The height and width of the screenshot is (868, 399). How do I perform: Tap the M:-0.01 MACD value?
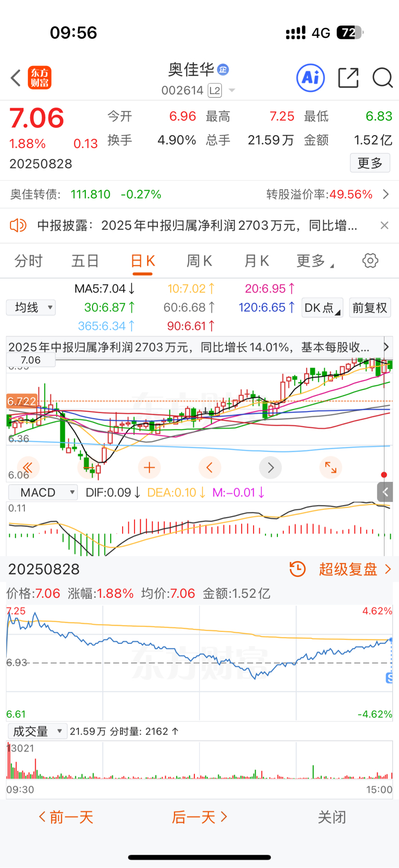pos(238,492)
